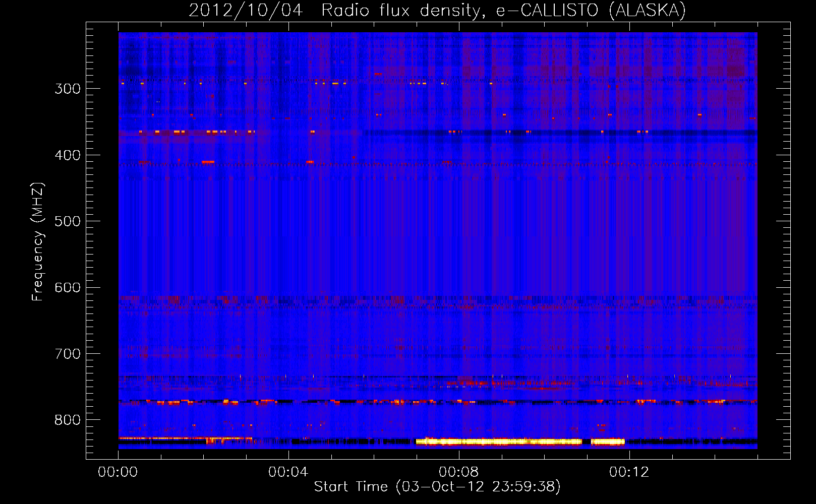Viewport: 816px width, 504px height.
Task: Click the 00:00 time tick label
Action: pyautogui.click(x=118, y=472)
